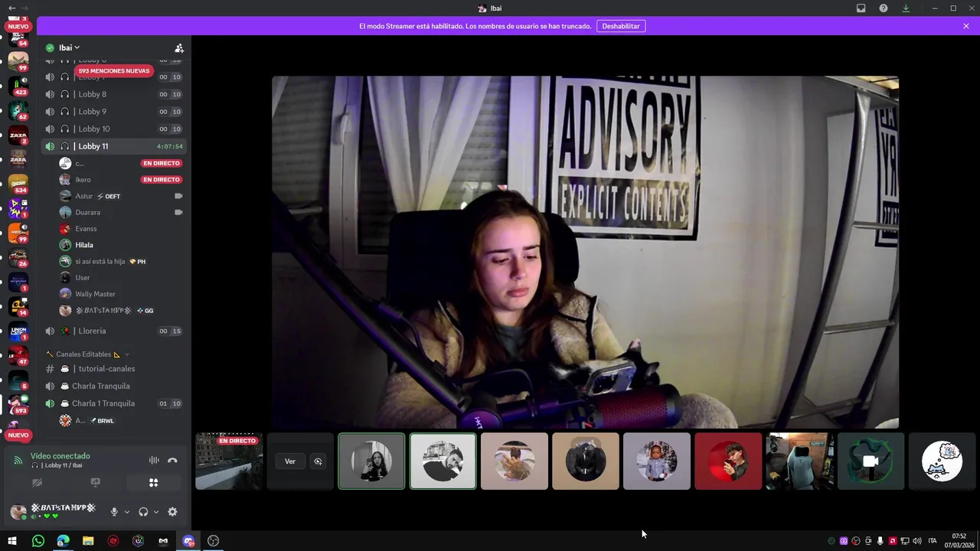
Task: Open the Ibai server dropdown menu
Action: pos(69,47)
